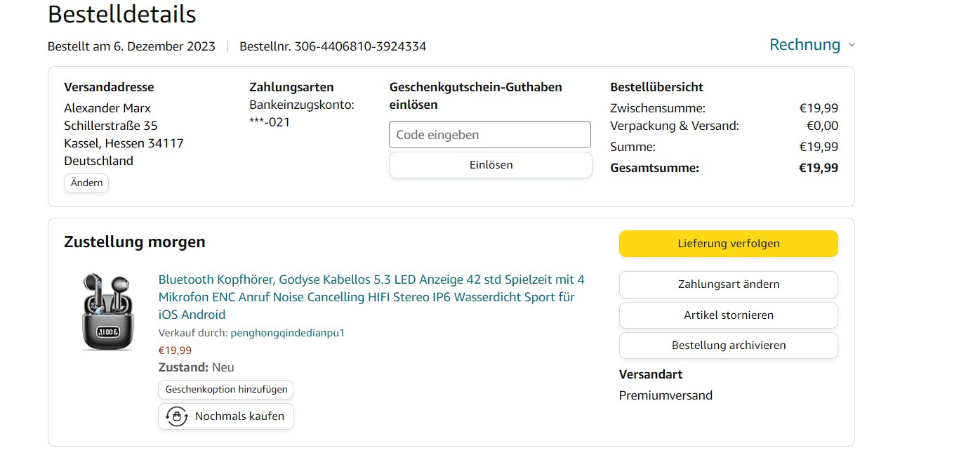Click the Bestelldetails page heading
Viewport: 980px width, 460px height.
122,14
